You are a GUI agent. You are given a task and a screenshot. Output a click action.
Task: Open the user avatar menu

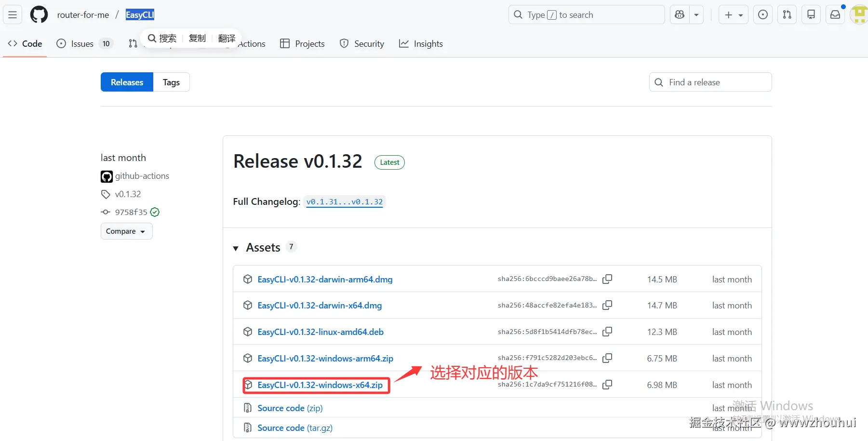click(x=859, y=14)
